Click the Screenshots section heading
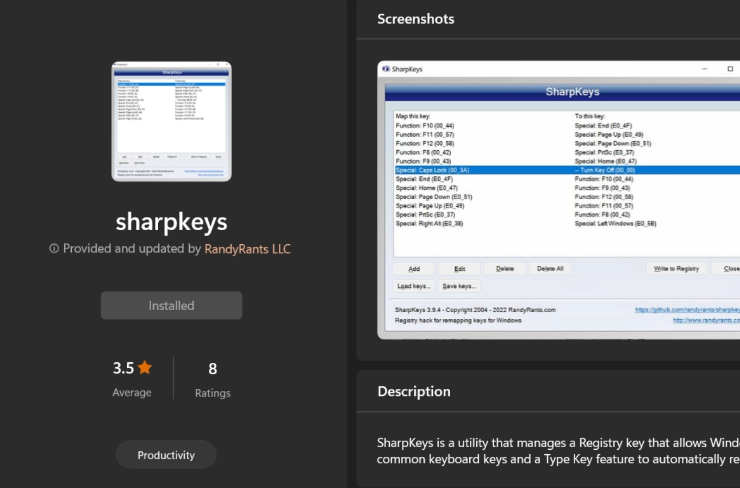The height and width of the screenshot is (488, 740). (416, 19)
